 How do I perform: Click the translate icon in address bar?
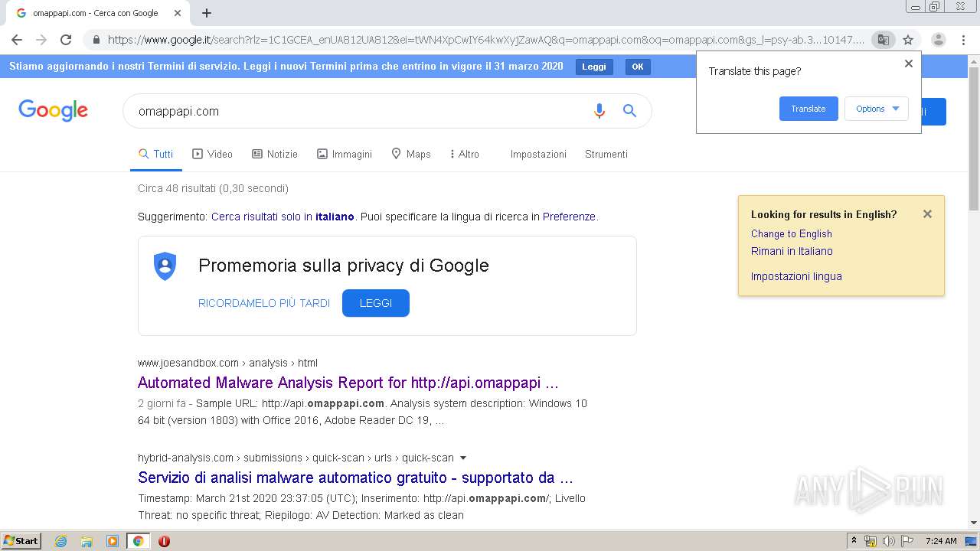point(883,40)
